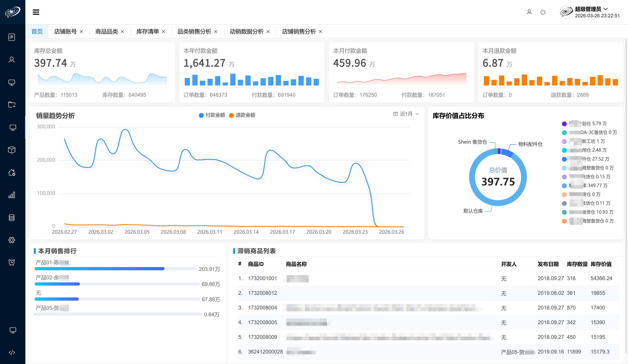Screen dimensions: 628x364
Task: Click the power logout icon
Action: [x=543, y=12]
